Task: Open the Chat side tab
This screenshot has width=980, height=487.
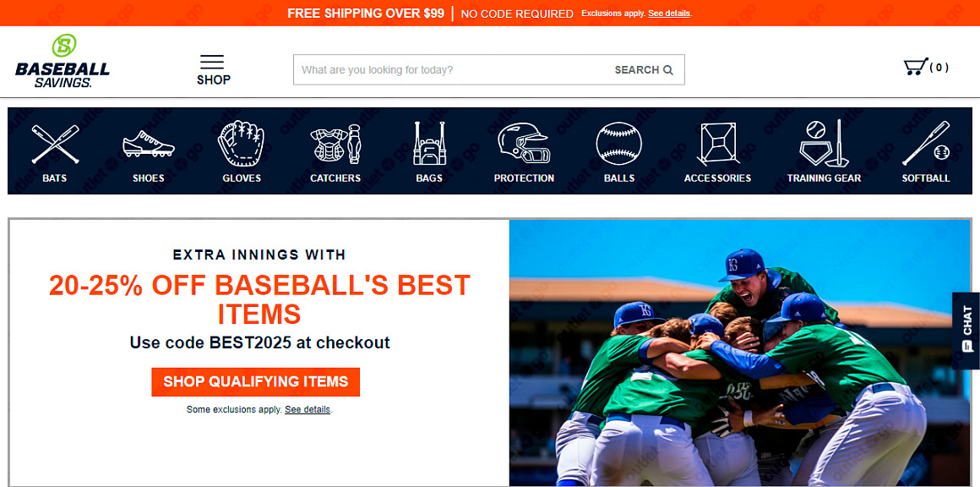Action: tap(966, 330)
